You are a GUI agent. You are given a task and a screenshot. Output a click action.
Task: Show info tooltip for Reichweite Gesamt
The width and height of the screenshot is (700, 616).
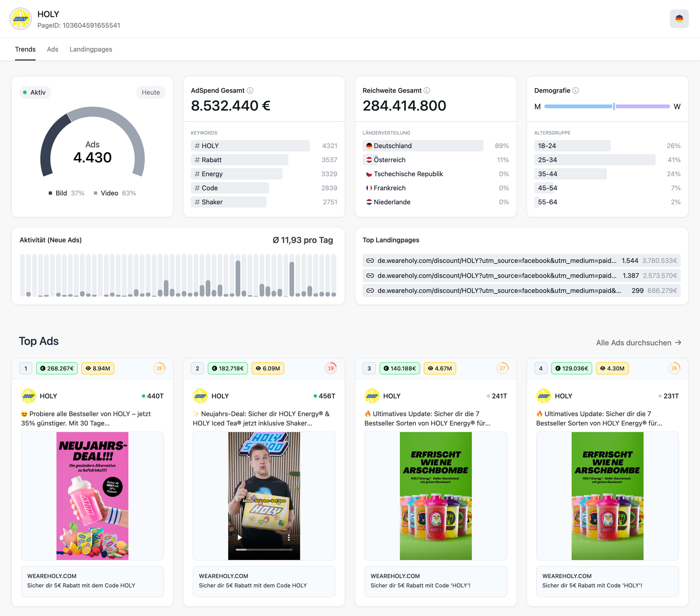click(427, 90)
